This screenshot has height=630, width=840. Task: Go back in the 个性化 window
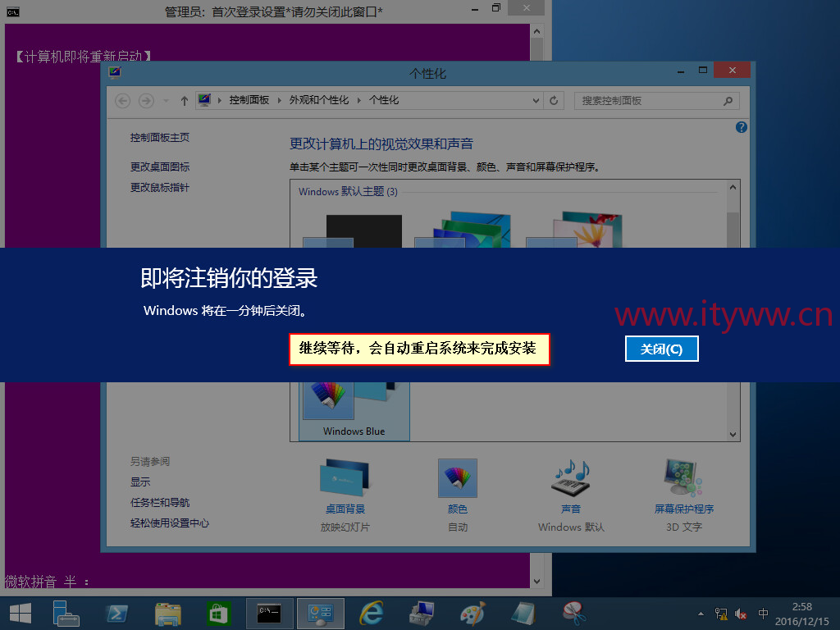(x=123, y=101)
